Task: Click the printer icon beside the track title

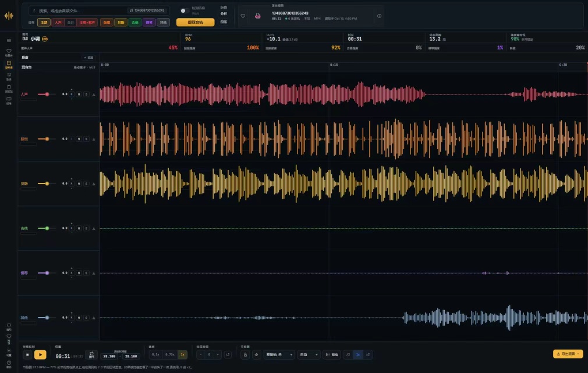Action: [258, 16]
